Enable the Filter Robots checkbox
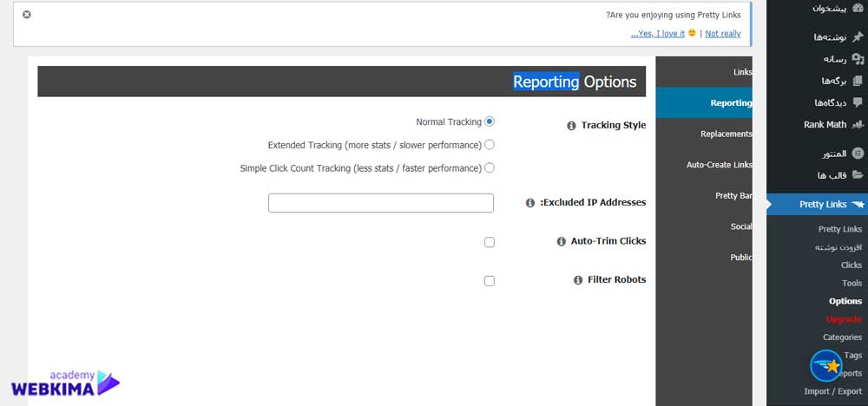 pyautogui.click(x=489, y=281)
